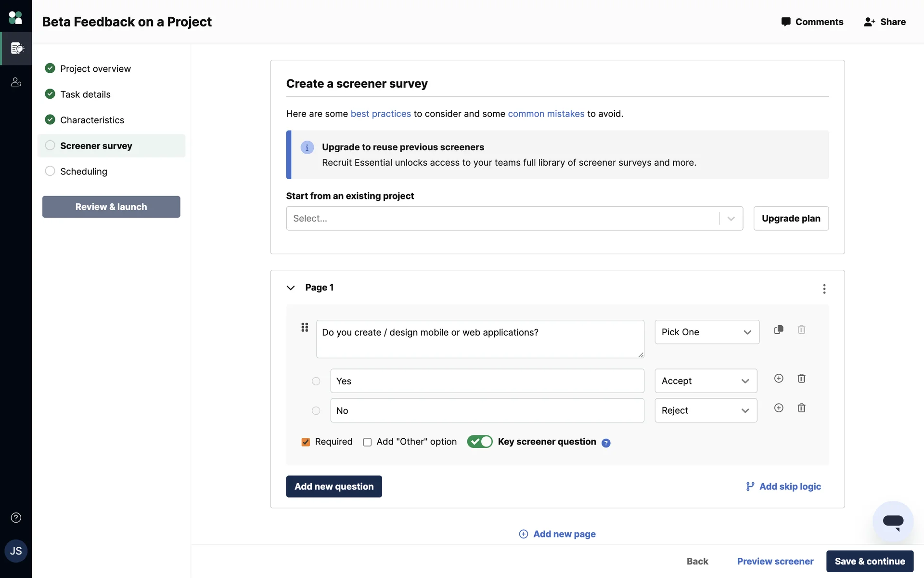
Task: Turn off Key screener question toggle
Action: pyautogui.click(x=479, y=442)
